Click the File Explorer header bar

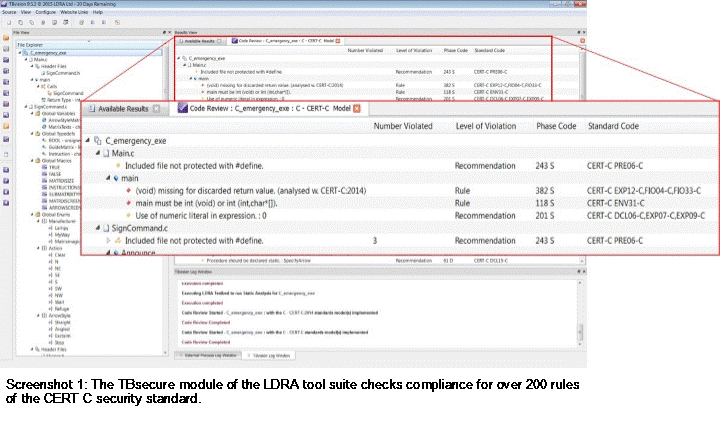[x=89, y=45]
